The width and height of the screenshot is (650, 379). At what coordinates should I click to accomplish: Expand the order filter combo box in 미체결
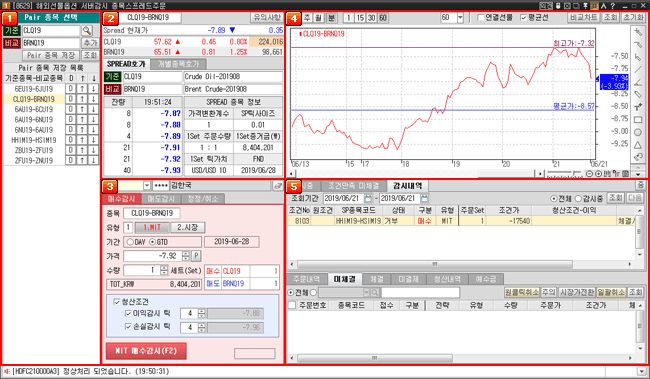point(366,293)
